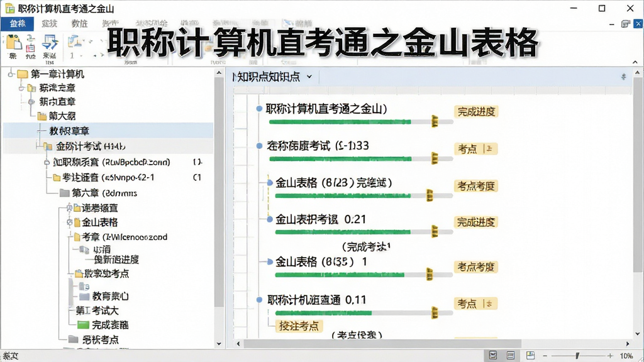644x362 pixels.
Task: Click the 完成进度 badge beside the 0.21 row
Action: tap(475, 222)
